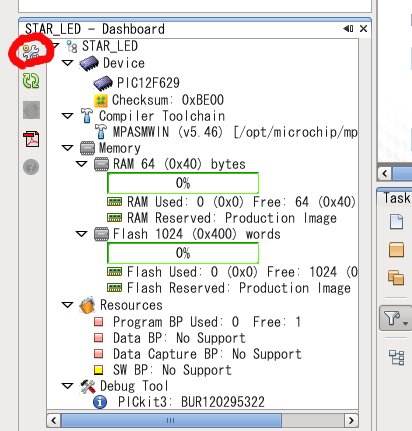This screenshot has width=412, height=431.
Task: Collapse the Flash 1024 words node
Action: pyautogui.click(x=82, y=234)
